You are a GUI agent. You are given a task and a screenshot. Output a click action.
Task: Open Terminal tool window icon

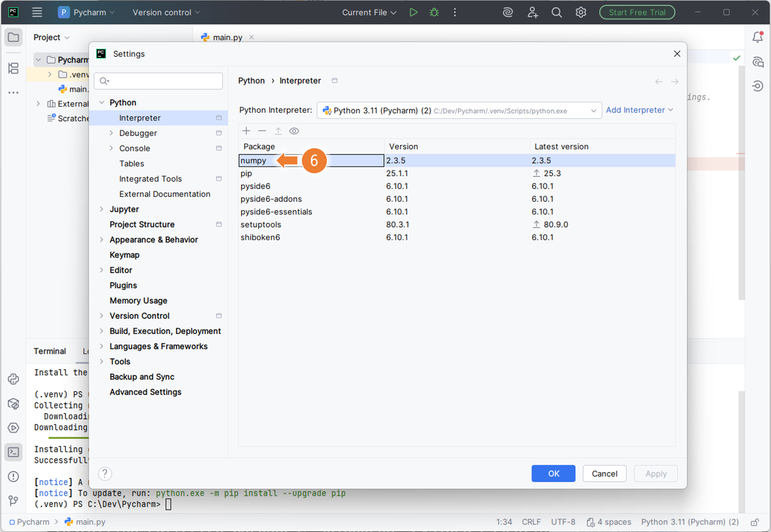(x=13, y=452)
